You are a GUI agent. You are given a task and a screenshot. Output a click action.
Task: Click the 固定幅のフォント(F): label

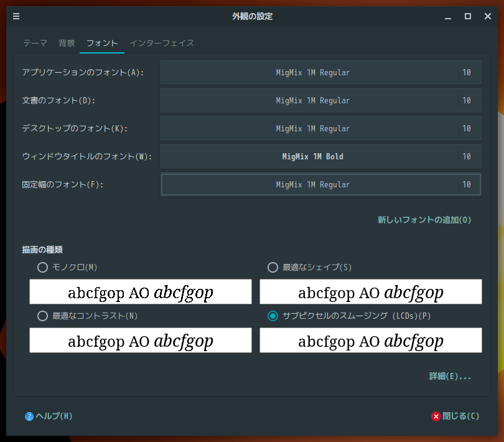point(62,185)
